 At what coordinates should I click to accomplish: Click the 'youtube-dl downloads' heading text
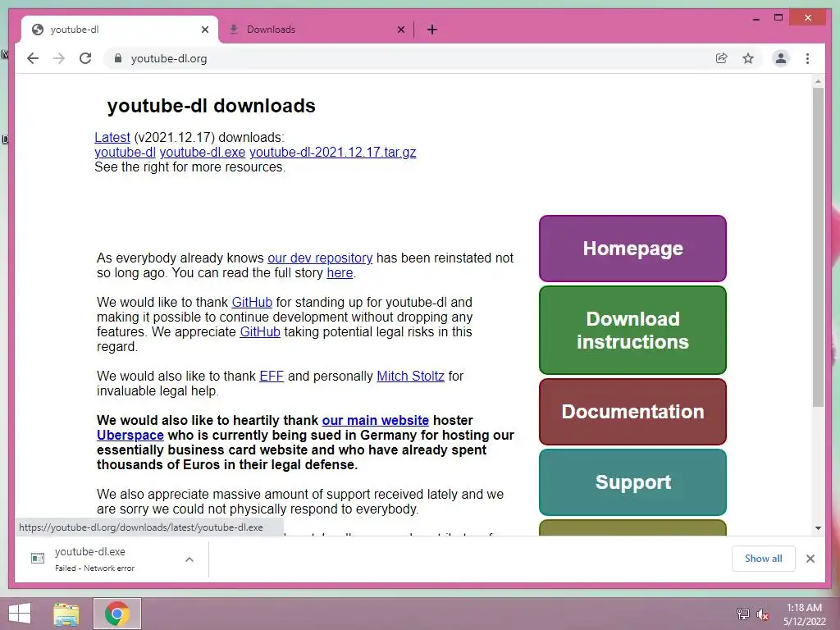(x=211, y=106)
